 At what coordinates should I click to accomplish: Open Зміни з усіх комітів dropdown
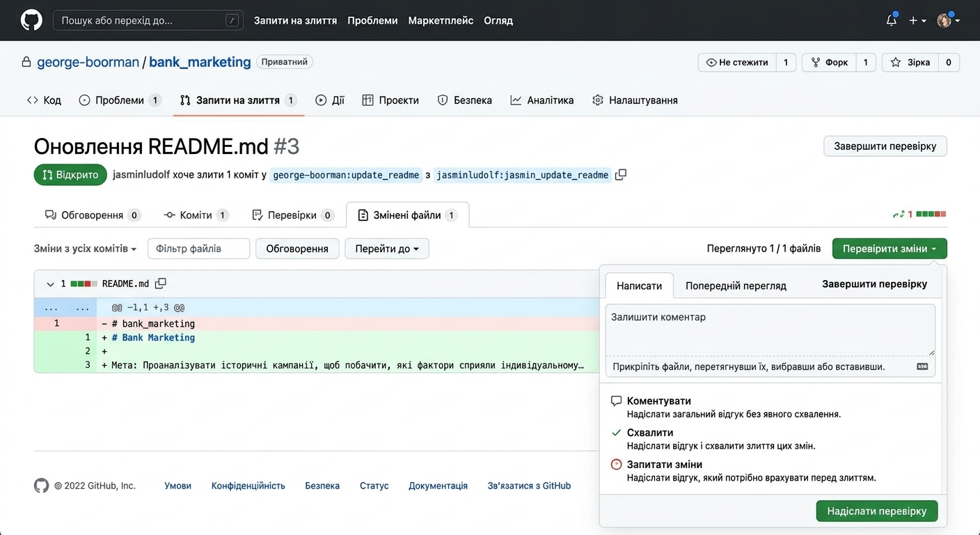85,249
